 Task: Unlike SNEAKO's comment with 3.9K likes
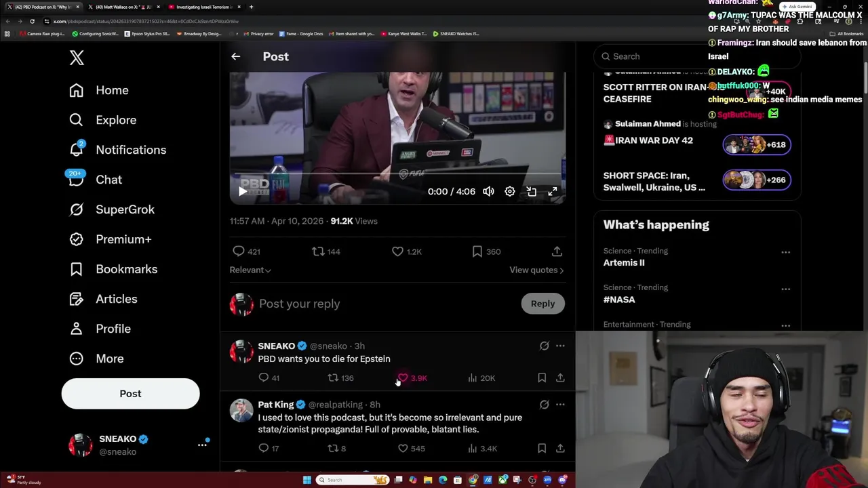click(412, 378)
